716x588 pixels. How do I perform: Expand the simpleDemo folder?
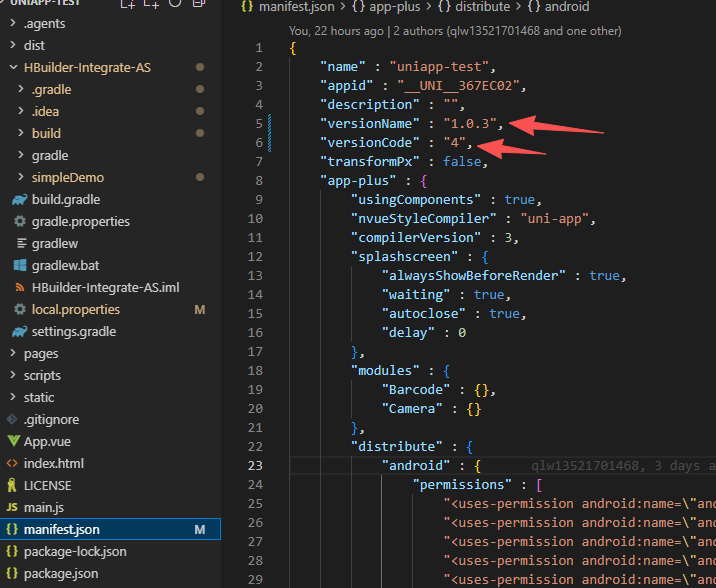(21, 177)
